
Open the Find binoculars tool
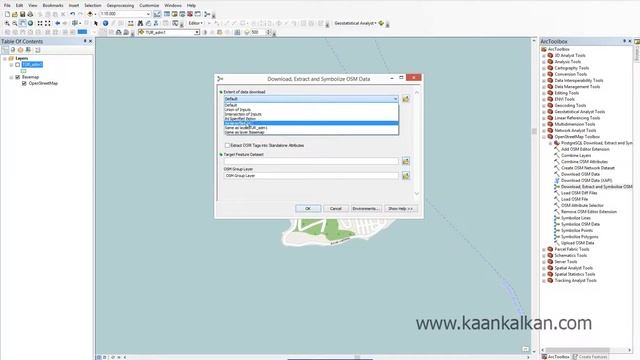[140, 23]
